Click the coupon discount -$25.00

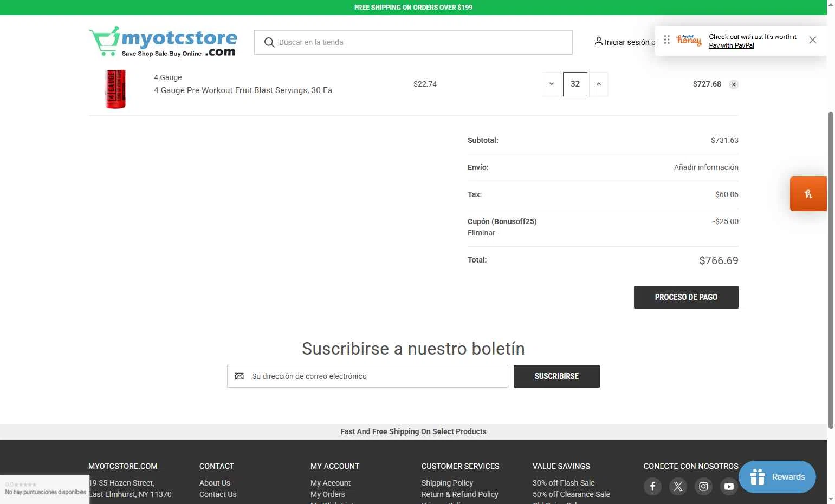pyautogui.click(x=726, y=221)
